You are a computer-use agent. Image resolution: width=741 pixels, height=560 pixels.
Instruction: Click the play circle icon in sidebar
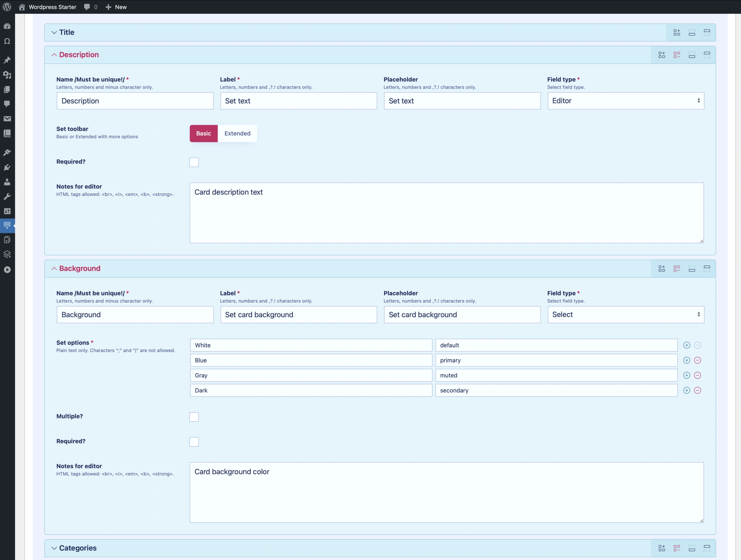(7, 270)
